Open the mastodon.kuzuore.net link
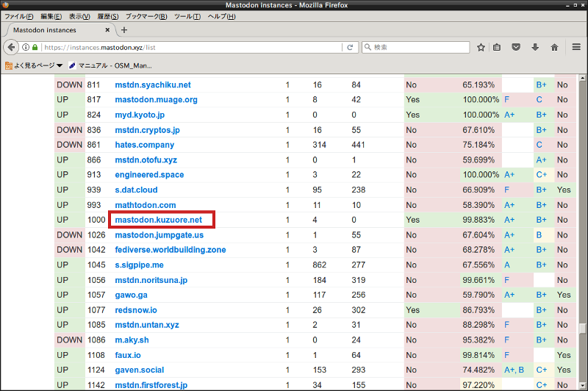588x391 pixels. [158, 220]
